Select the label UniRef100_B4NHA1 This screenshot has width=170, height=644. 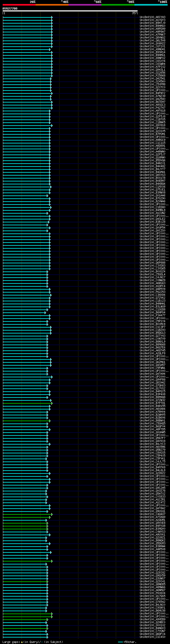(x=152, y=304)
